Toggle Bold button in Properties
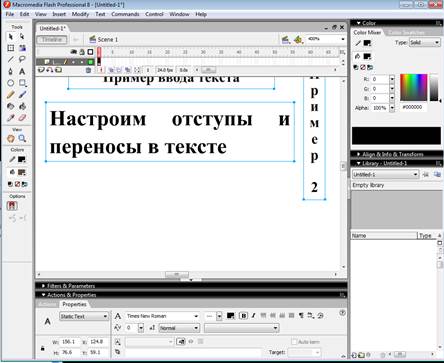 click(x=243, y=316)
